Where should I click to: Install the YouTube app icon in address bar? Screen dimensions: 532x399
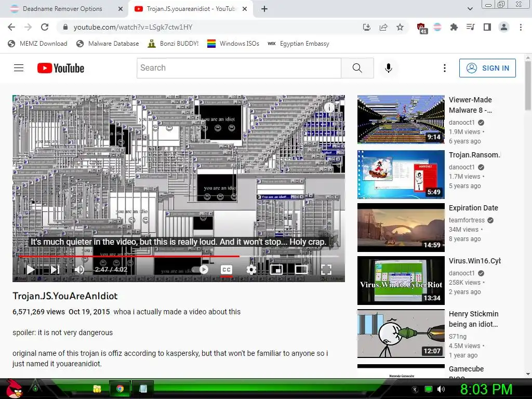(x=366, y=27)
